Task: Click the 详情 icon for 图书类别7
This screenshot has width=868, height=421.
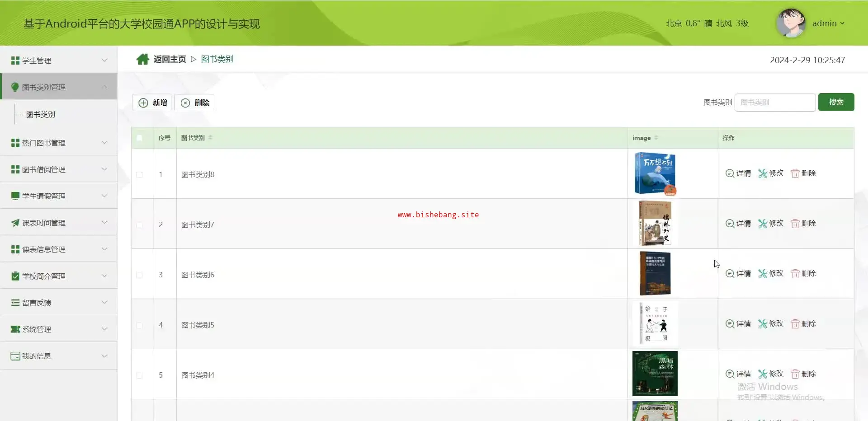Action: (730, 224)
